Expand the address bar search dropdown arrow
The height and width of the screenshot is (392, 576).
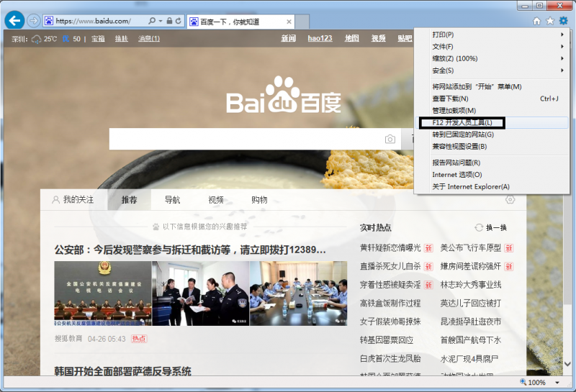click(161, 21)
